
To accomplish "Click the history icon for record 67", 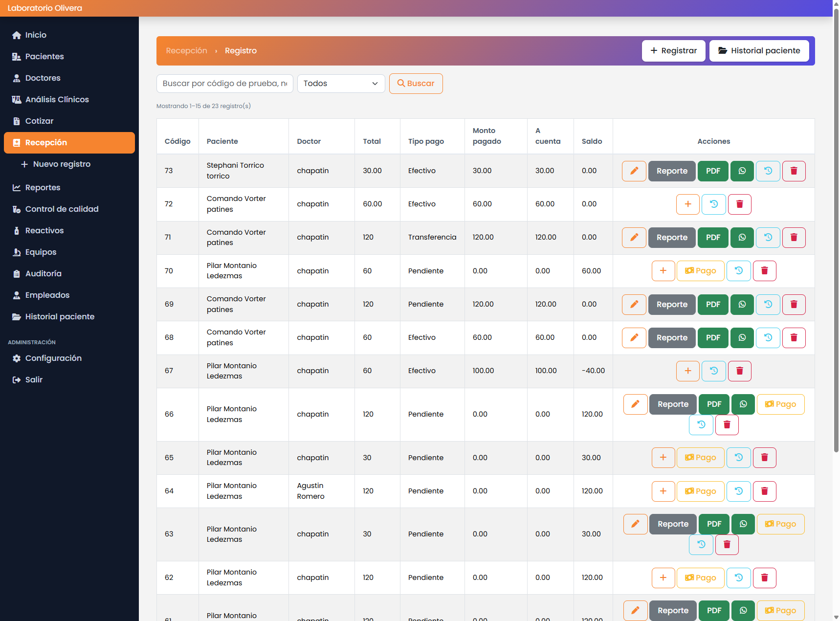I will point(713,371).
